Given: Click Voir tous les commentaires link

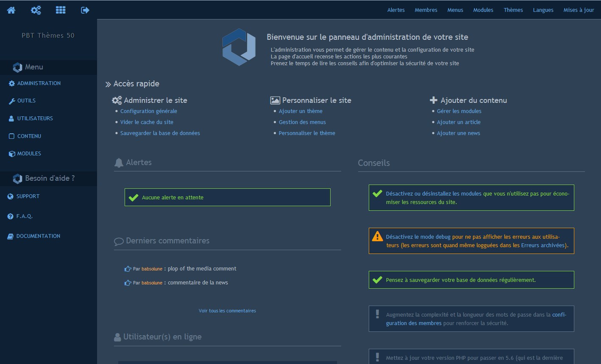Looking at the screenshot, I should coord(227,311).
